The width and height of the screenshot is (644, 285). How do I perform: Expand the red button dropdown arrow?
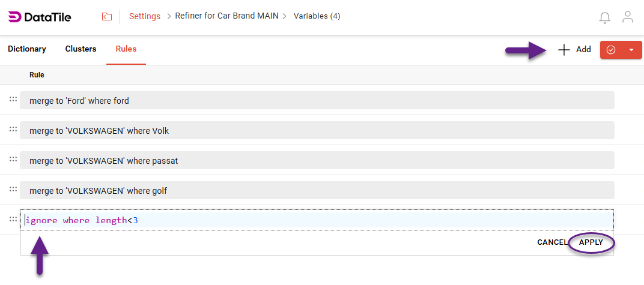click(631, 50)
